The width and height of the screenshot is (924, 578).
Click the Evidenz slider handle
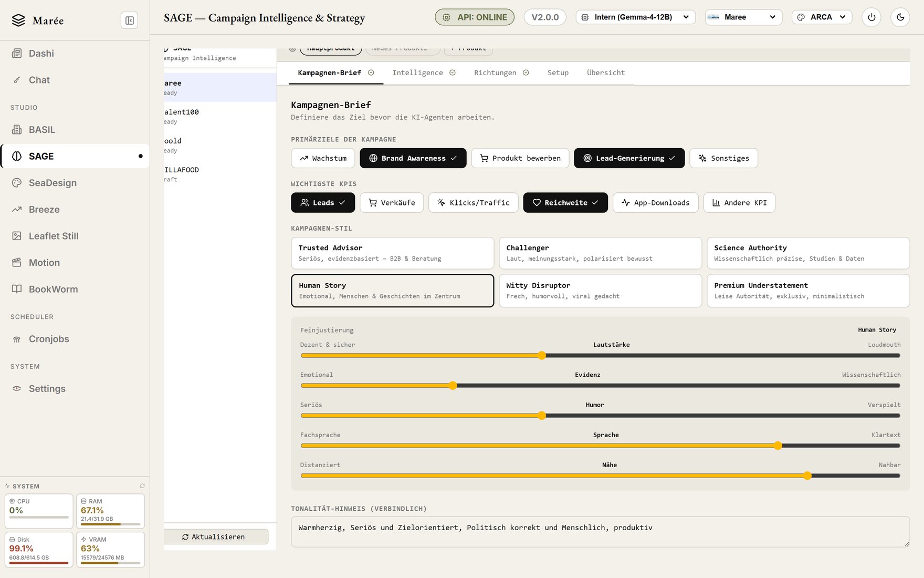(453, 386)
